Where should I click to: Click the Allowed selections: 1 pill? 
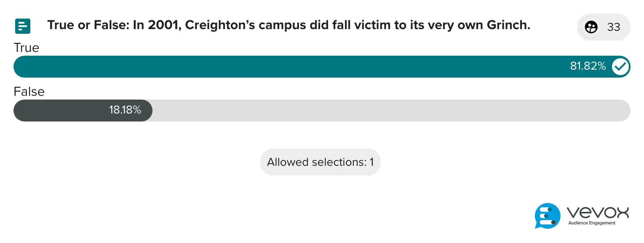320,162
